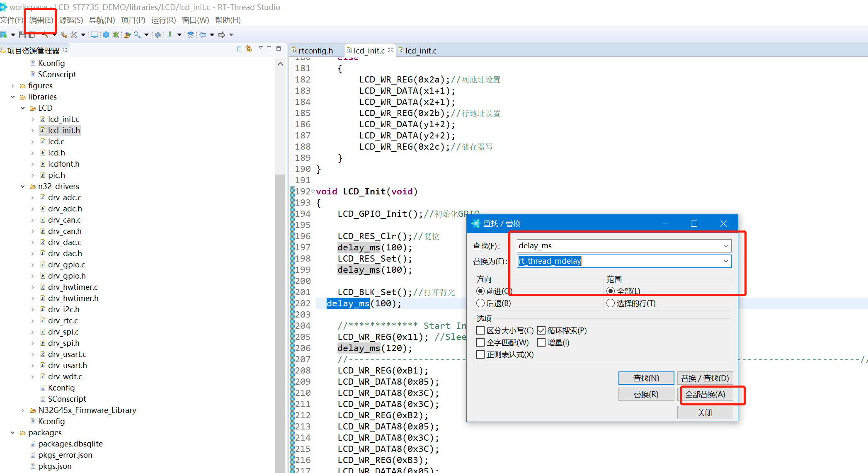Select 前进(O) forward direction radio

pyautogui.click(x=480, y=291)
